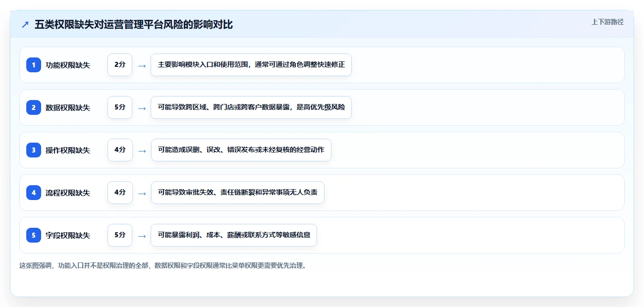This screenshot has width=644, height=307.
Task: Select the 字段权限缺失 label
Action: (x=68, y=235)
